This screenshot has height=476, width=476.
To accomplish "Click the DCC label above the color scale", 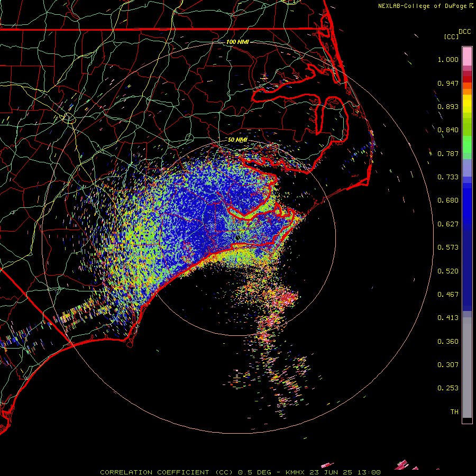I will [464, 32].
